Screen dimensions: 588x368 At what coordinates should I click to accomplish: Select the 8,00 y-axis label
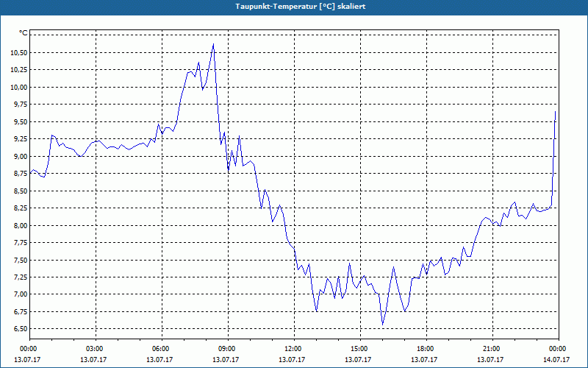21,225
